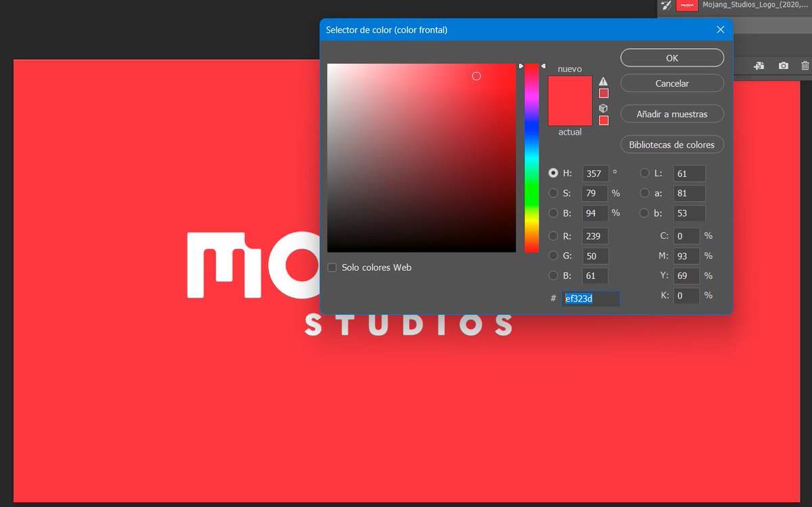Select the H hue radio button

(554, 173)
